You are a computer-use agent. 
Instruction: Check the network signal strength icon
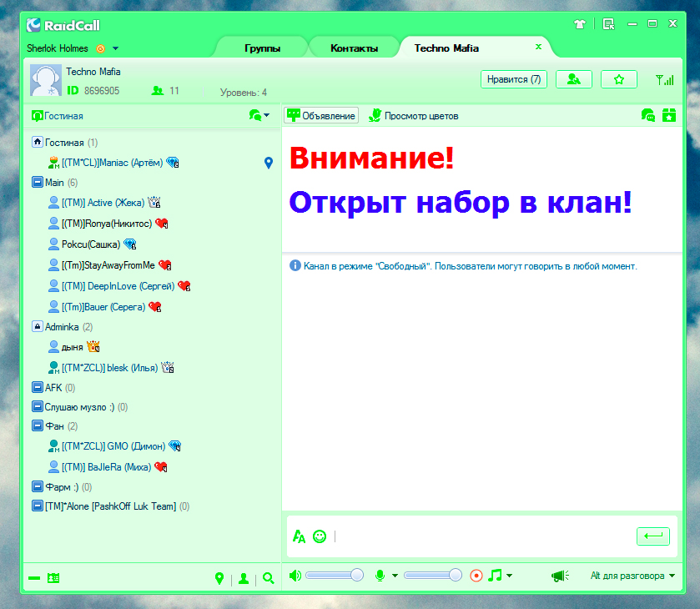[665, 80]
